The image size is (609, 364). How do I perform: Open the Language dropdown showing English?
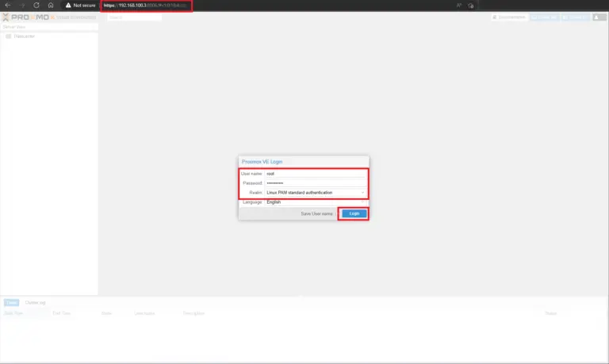point(315,202)
